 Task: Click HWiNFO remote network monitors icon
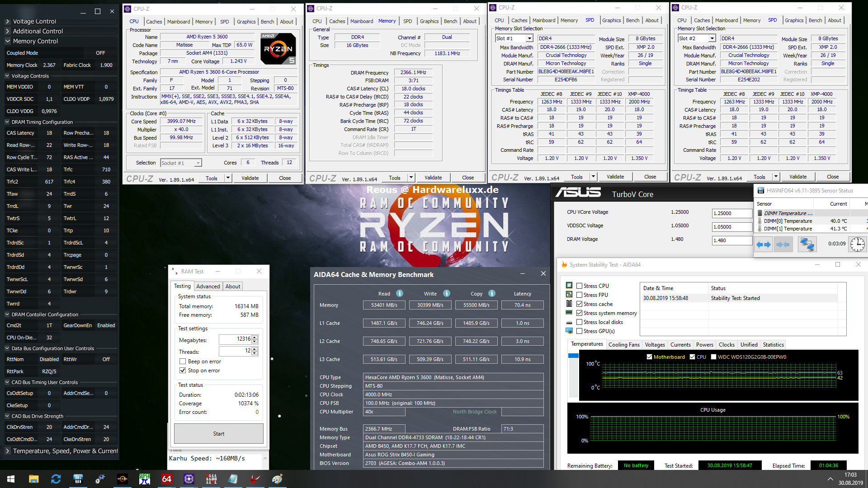(807, 244)
